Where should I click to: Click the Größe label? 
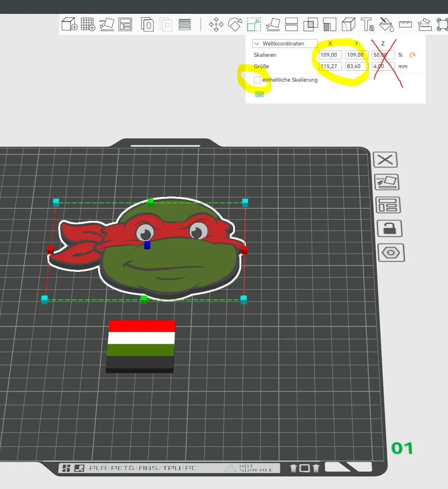[261, 66]
